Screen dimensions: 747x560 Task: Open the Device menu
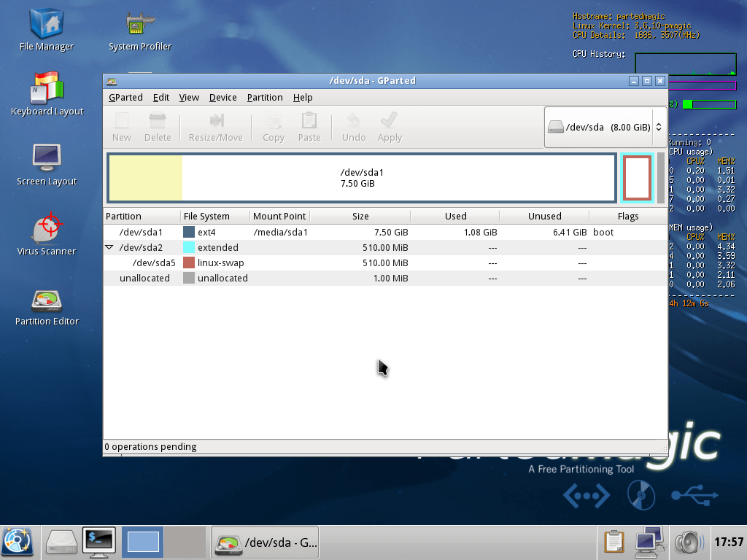coord(222,97)
